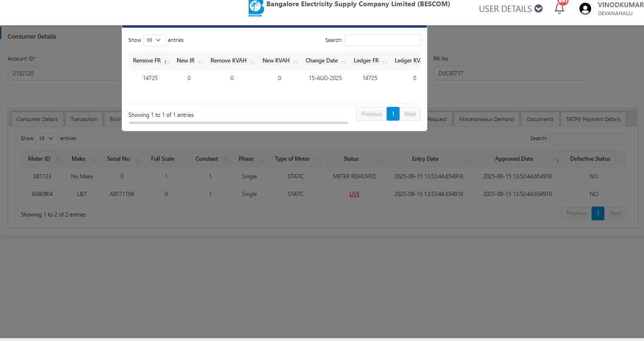Sort modal table by Remove FR
Image resolution: width=644 pixels, height=341 pixels.
coord(150,61)
